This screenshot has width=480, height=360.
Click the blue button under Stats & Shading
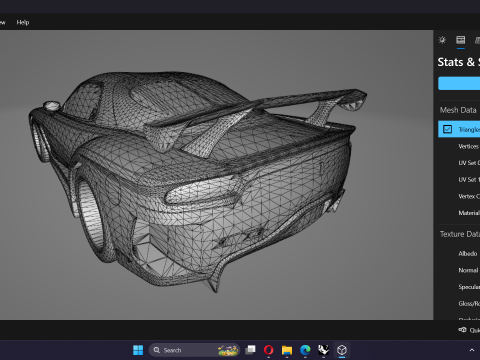coord(459,83)
